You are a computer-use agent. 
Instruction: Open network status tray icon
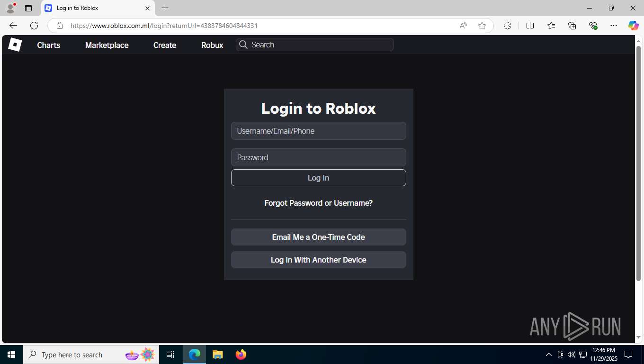pos(583,355)
